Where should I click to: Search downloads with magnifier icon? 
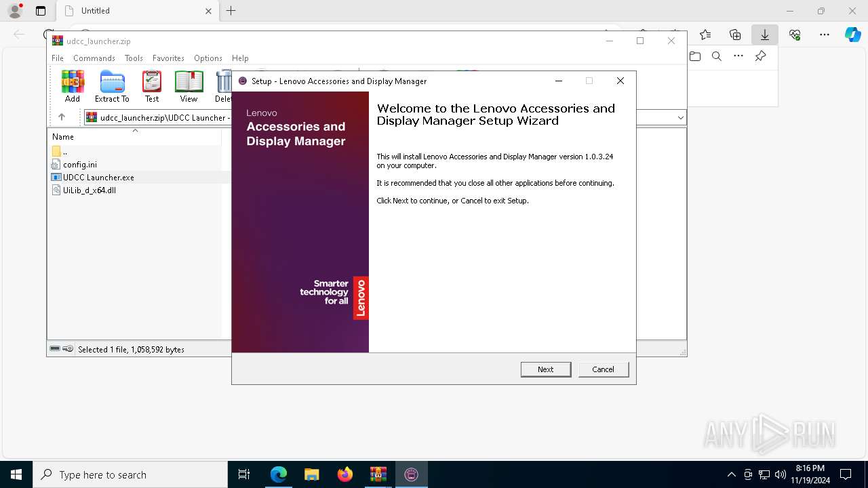(x=717, y=56)
